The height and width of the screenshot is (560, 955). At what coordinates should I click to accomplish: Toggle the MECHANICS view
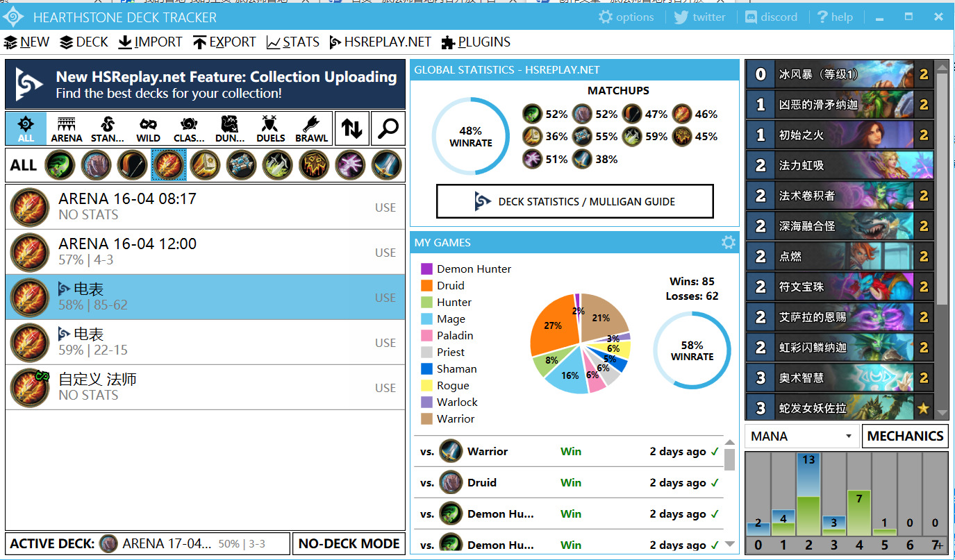905,436
